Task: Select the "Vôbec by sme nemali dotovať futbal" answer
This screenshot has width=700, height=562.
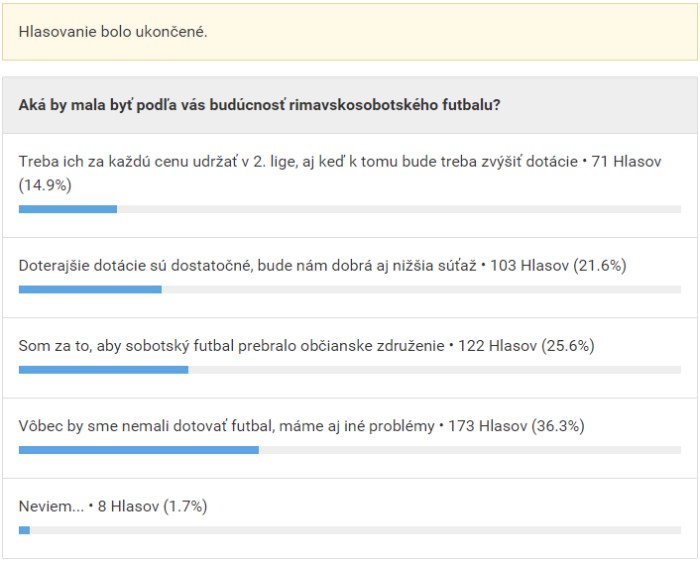Action: (x=225, y=426)
